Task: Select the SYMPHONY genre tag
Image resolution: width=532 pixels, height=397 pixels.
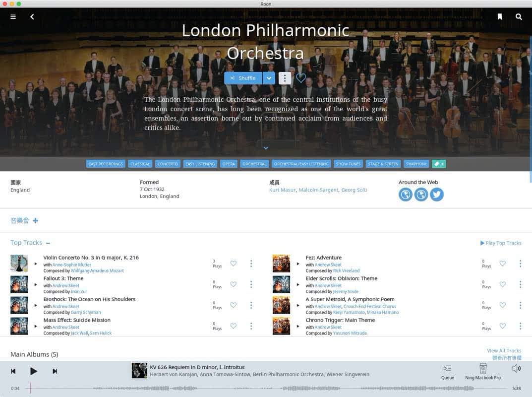Action: coord(416,164)
